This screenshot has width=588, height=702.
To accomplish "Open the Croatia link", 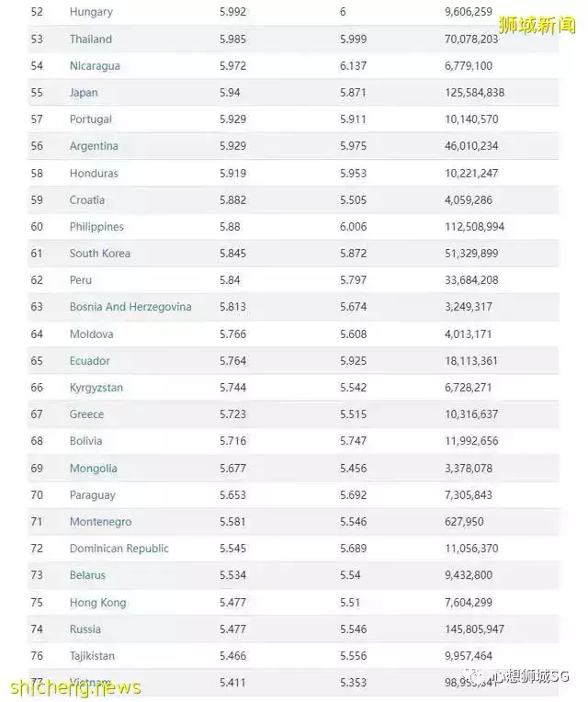I will pos(87,199).
